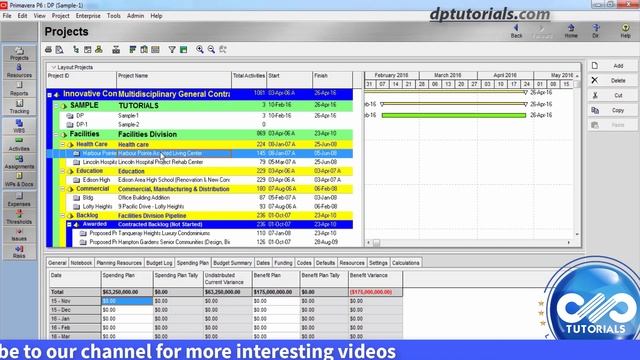
Task: Collapse the Backlog node
Action: (x=63, y=216)
